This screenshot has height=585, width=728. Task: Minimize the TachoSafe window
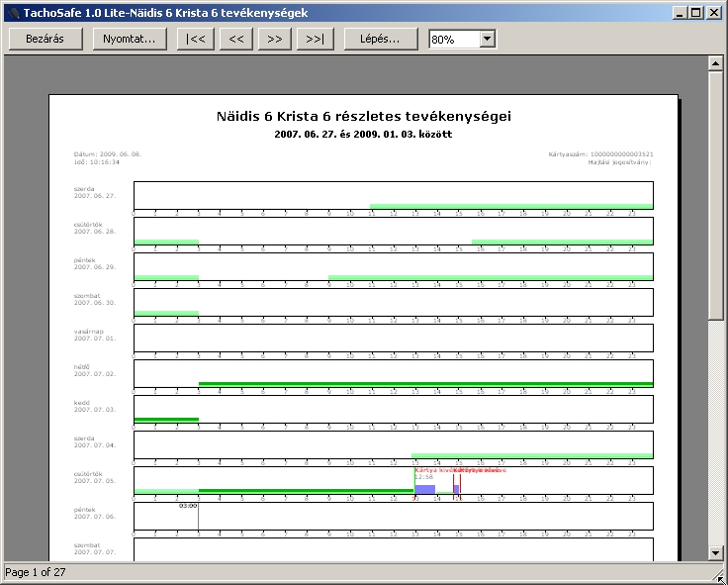tap(680, 13)
